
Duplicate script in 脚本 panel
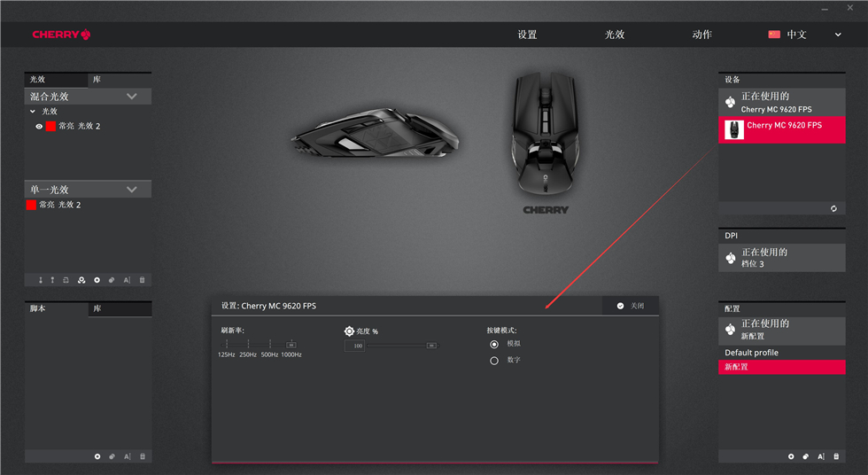(x=112, y=456)
